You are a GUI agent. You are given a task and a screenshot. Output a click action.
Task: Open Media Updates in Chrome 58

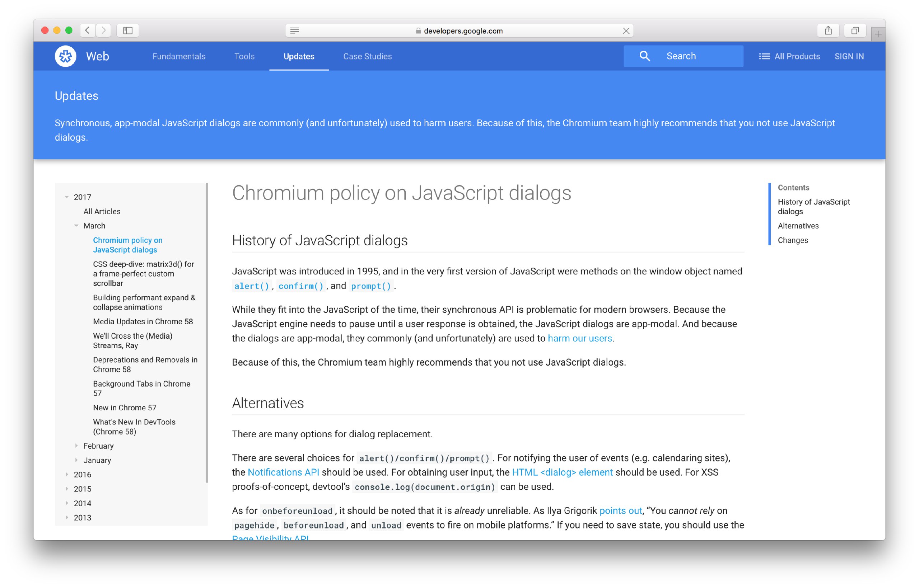coord(143,321)
